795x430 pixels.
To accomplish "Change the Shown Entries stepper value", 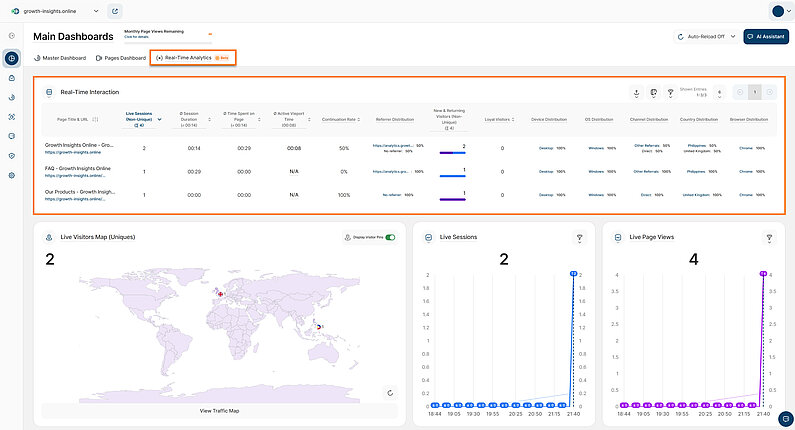I will [719, 92].
